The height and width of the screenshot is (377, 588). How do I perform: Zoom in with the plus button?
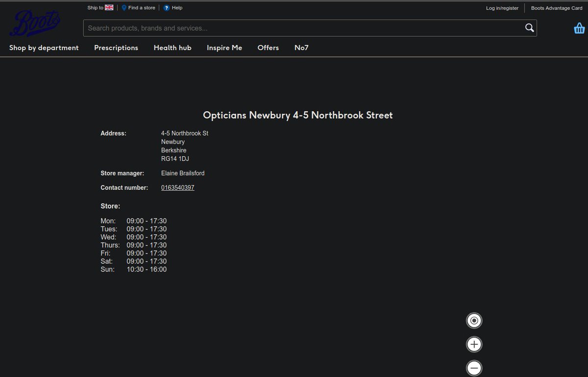pyautogui.click(x=474, y=344)
